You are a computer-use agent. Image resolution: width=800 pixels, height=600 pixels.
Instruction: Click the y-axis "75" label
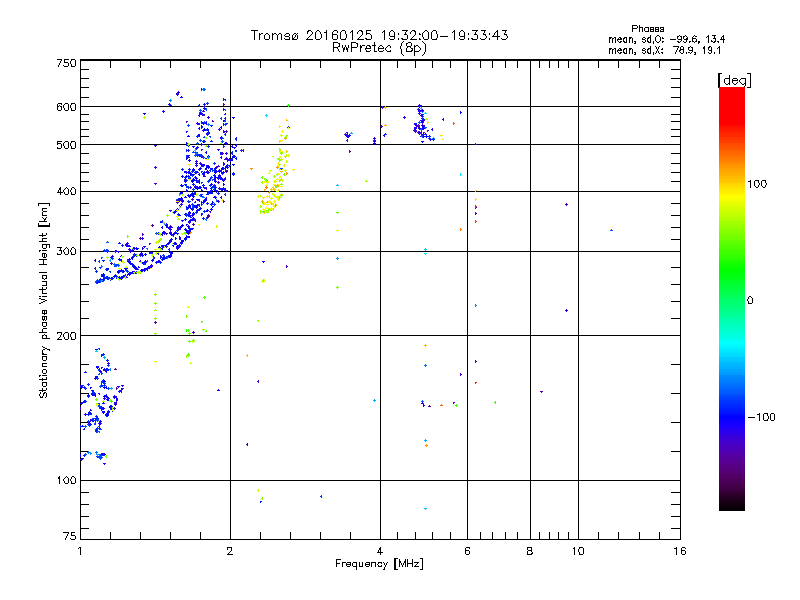click(x=70, y=536)
